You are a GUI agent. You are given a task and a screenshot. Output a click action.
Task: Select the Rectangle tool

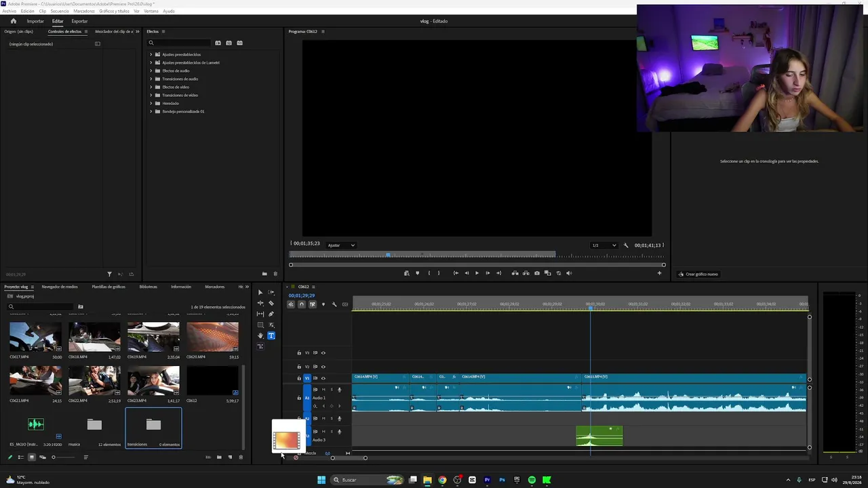(260, 325)
